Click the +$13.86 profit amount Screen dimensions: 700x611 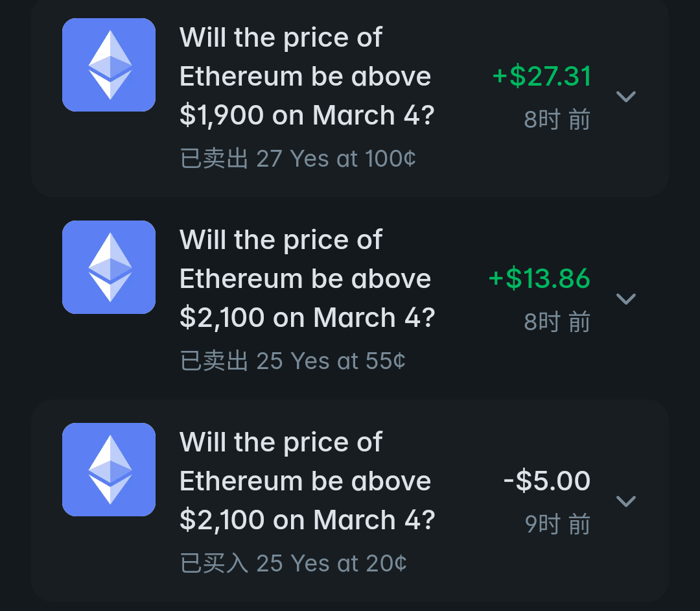pos(539,279)
